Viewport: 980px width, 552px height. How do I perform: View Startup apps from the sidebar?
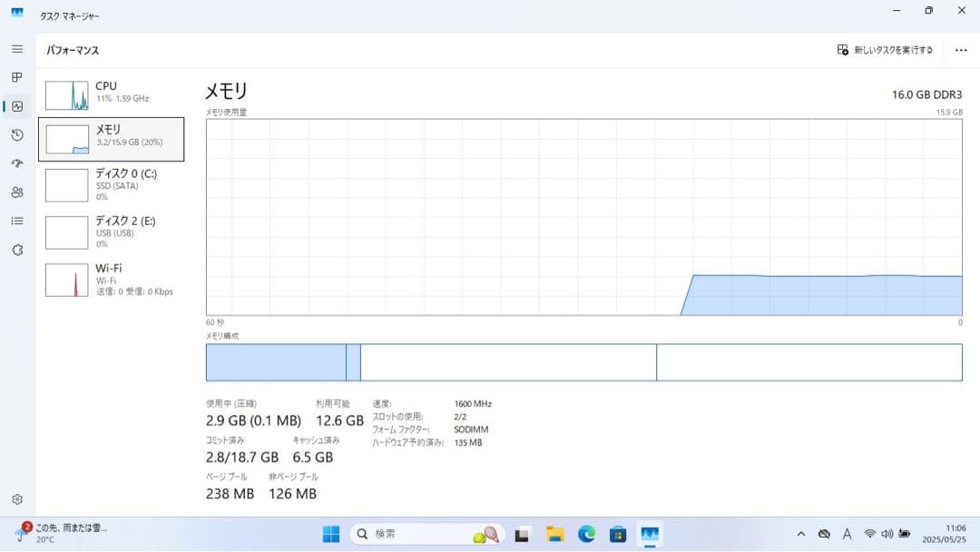point(15,164)
